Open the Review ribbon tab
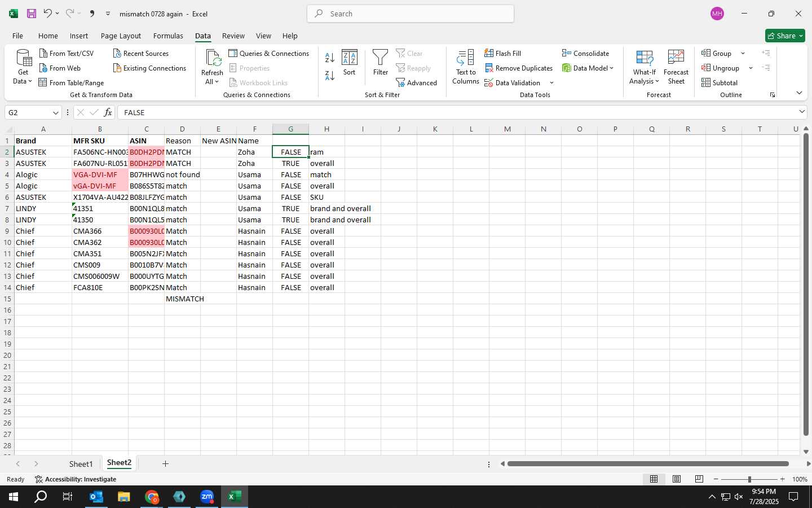812x508 pixels. pyautogui.click(x=233, y=36)
